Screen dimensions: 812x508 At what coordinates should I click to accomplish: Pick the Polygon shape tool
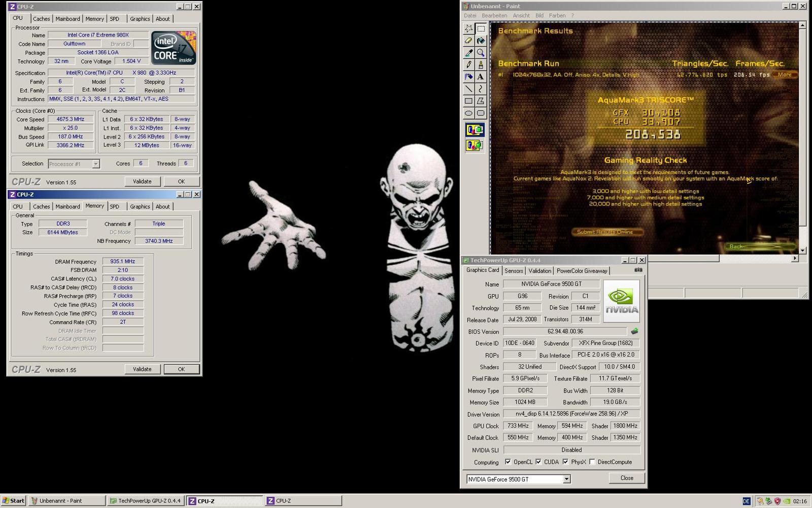[x=481, y=102]
